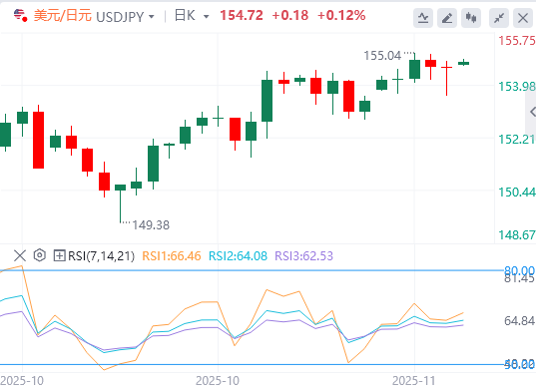Select the RSI1:66.46 orange legend
Image resolution: width=536 pixels, height=392 pixels.
click(172, 255)
